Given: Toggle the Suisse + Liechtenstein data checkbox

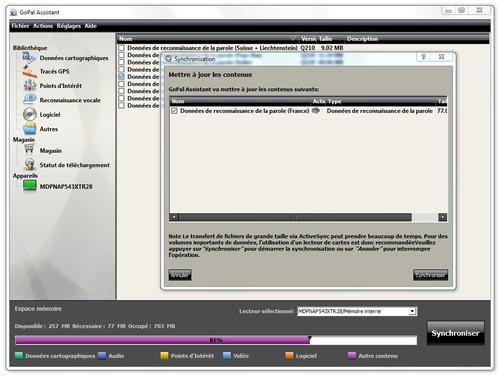Looking at the screenshot, I should pos(122,48).
